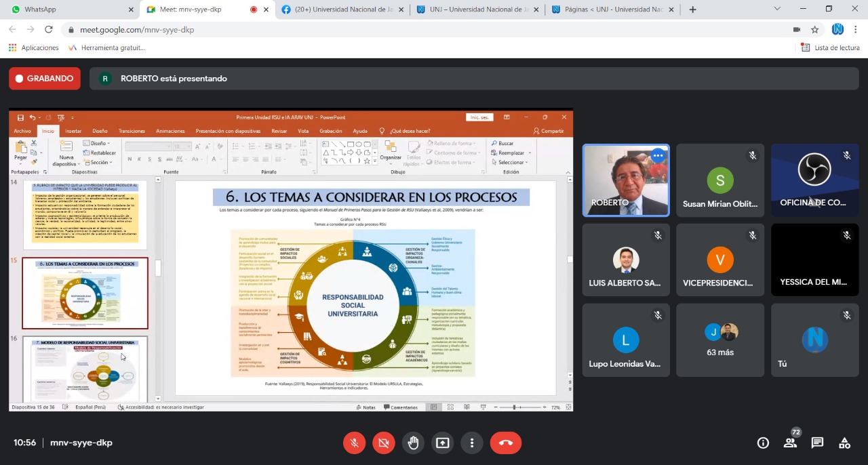868x465 pixels.
Task: Click the Aplicaciones bookmarks shortcut
Action: (x=34, y=47)
